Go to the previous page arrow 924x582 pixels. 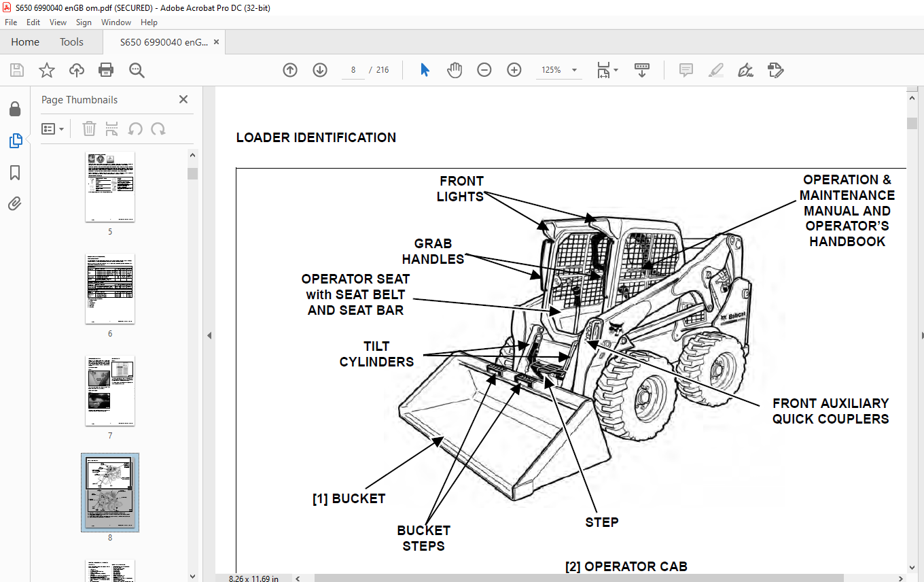click(x=290, y=70)
